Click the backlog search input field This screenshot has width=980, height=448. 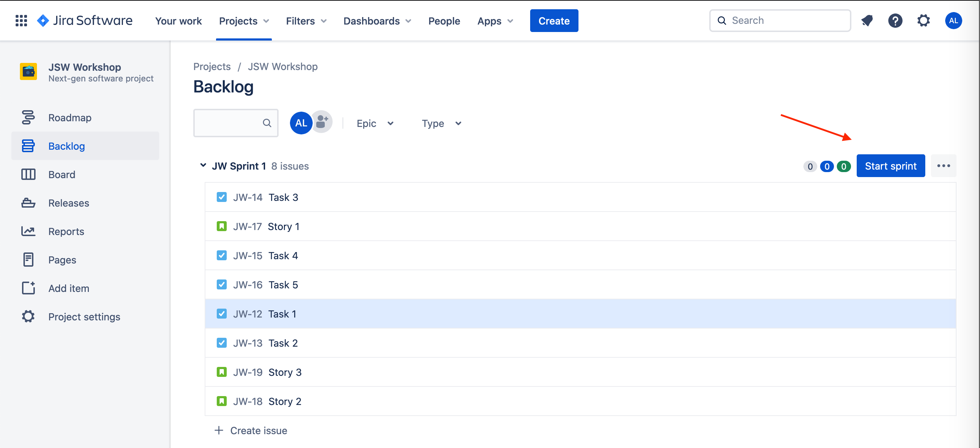point(236,123)
